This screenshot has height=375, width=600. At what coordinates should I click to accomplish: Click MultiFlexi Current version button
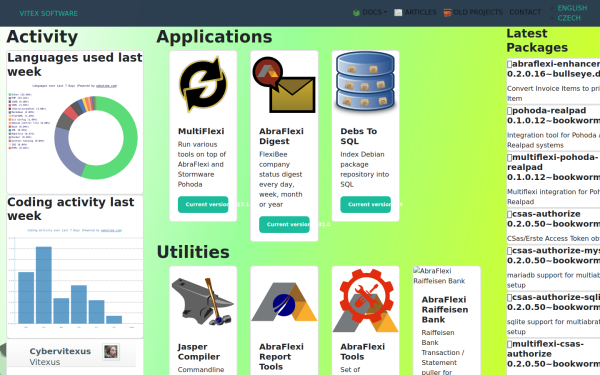coord(203,204)
